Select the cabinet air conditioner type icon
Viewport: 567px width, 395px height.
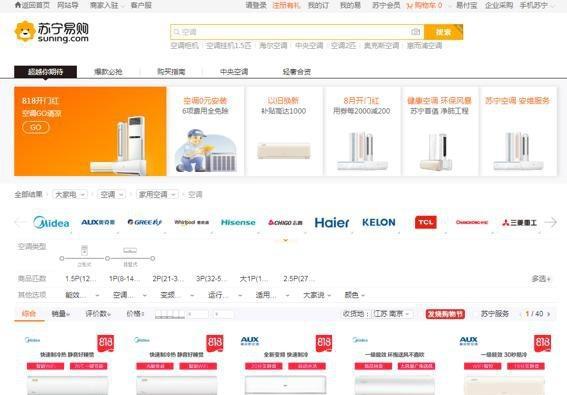[84, 250]
